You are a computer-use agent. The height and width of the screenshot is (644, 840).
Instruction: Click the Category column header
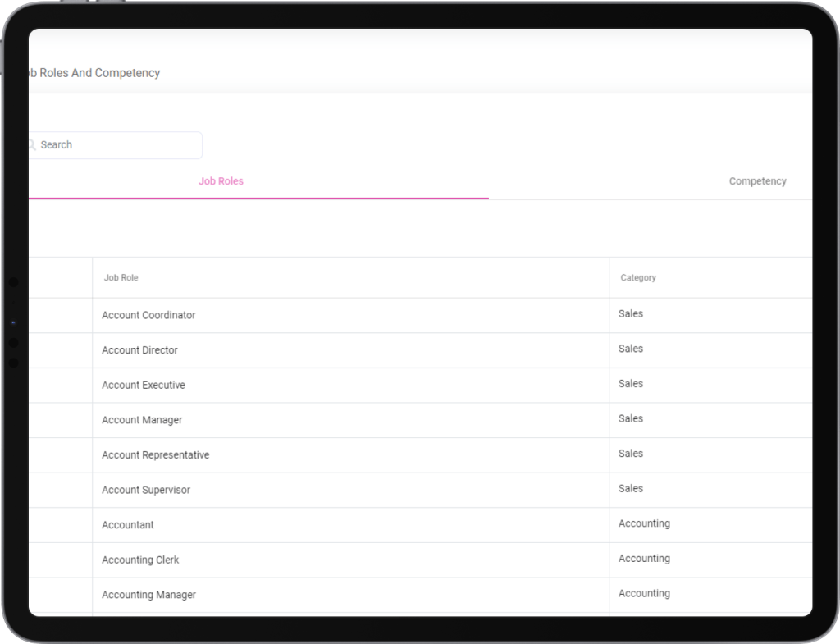pyautogui.click(x=638, y=278)
